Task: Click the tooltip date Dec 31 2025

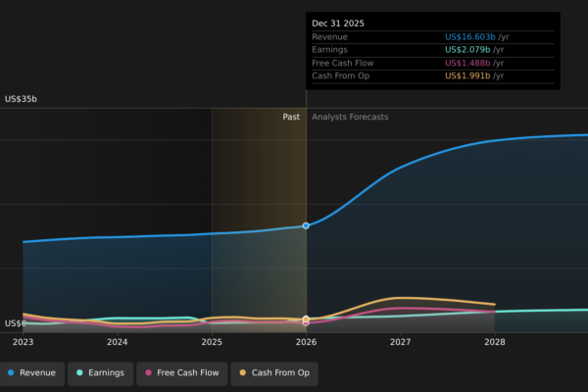Action: click(x=340, y=23)
